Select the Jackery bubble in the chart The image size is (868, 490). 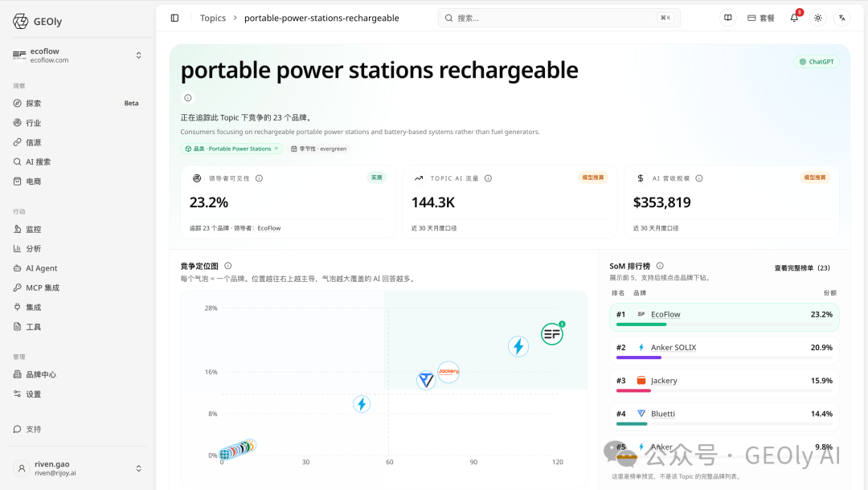click(448, 372)
